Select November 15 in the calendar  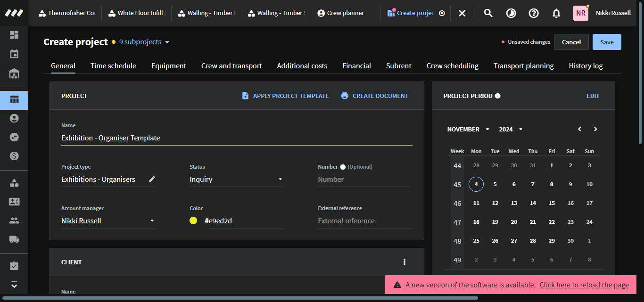coord(552,203)
